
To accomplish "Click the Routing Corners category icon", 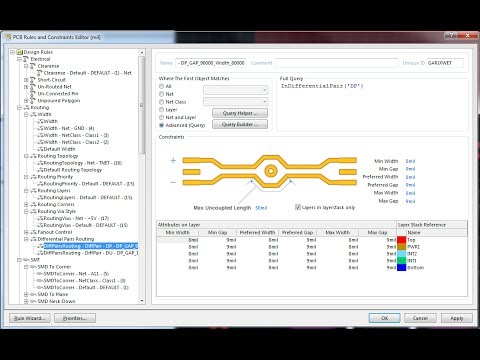I will click(33, 205).
